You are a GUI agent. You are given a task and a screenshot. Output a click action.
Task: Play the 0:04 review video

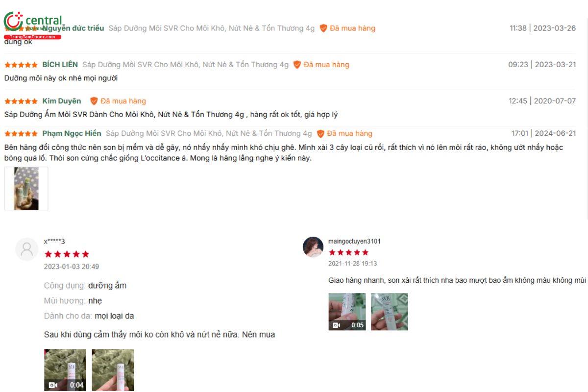pyautogui.click(x=65, y=369)
